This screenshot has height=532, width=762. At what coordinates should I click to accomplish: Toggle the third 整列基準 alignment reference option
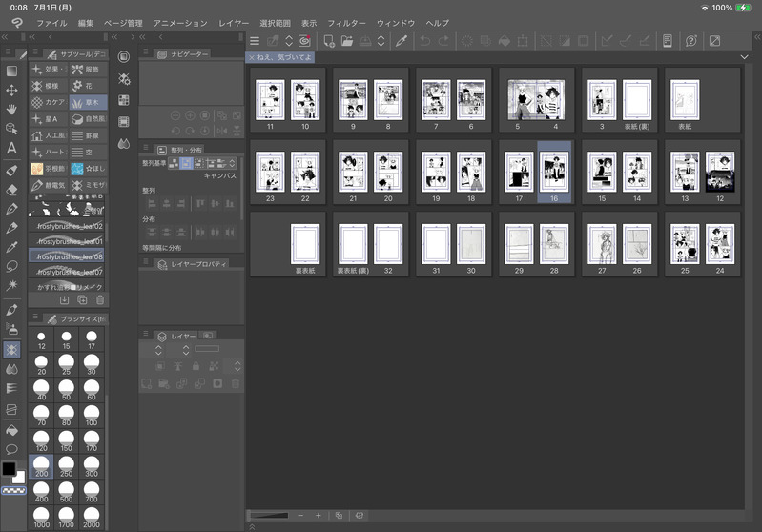pyautogui.click(x=198, y=163)
